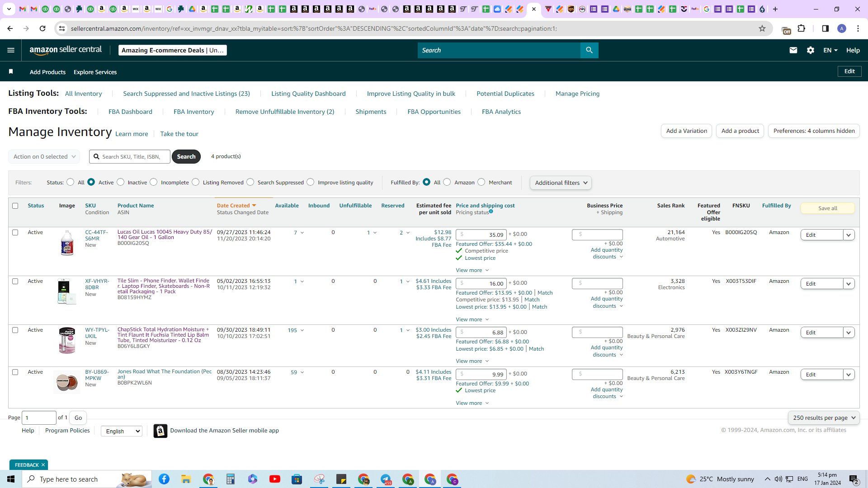Click the Add a Variation button

click(x=686, y=131)
